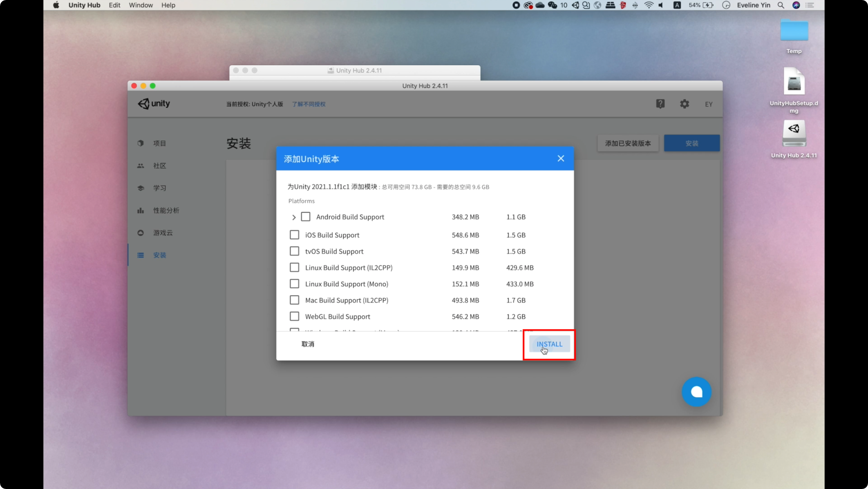Tick WebGL Build Support checkbox
Viewport: 868px width, 489px height.
click(x=294, y=317)
